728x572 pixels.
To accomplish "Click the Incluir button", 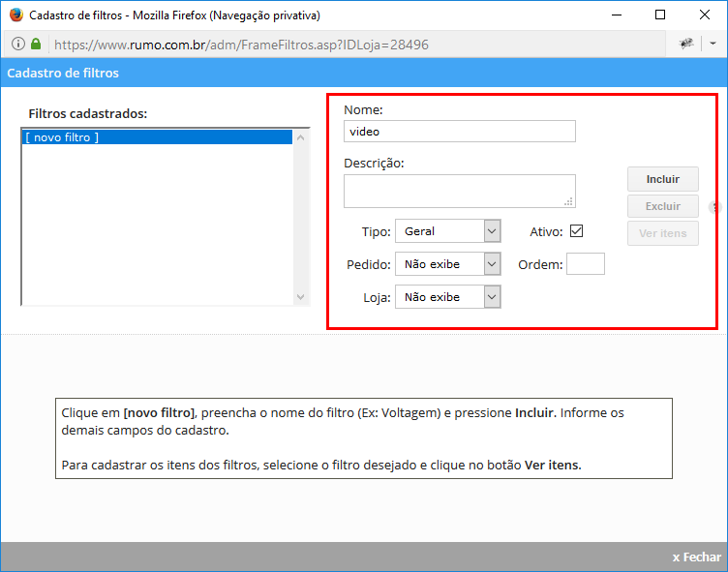I will click(663, 179).
